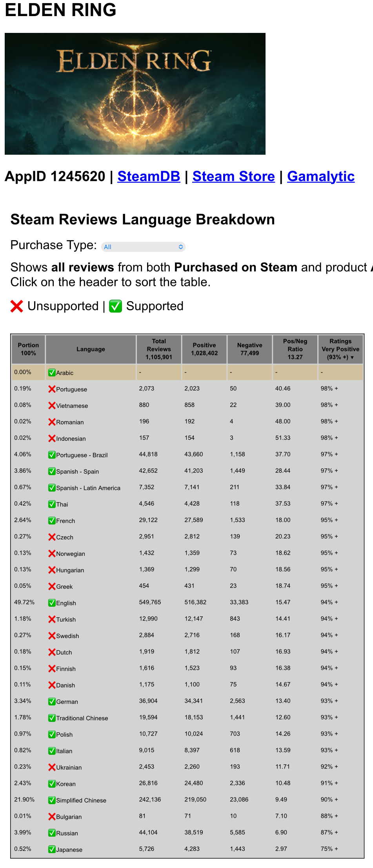Click the green check icon beside Japanese

pyautogui.click(x=52, y=849)
